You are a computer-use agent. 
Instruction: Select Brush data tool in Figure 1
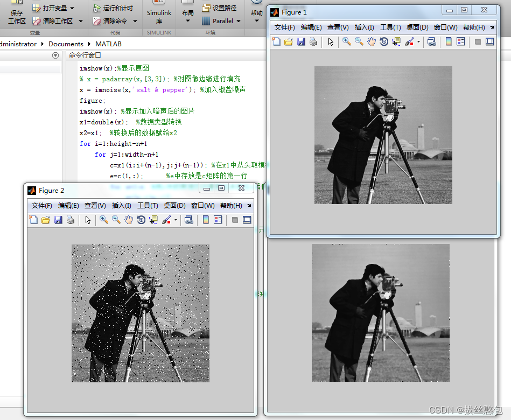pyautogui.click(x=409, y=41)
